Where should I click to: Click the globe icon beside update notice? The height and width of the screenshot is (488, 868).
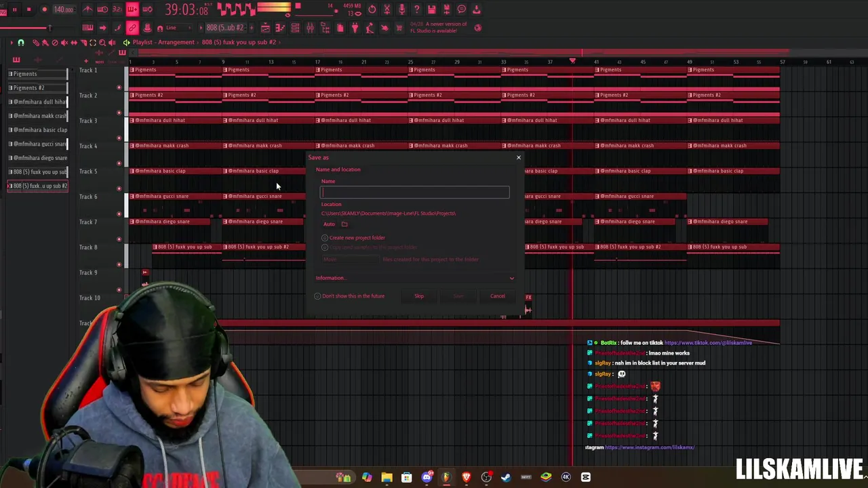point(477,28)
